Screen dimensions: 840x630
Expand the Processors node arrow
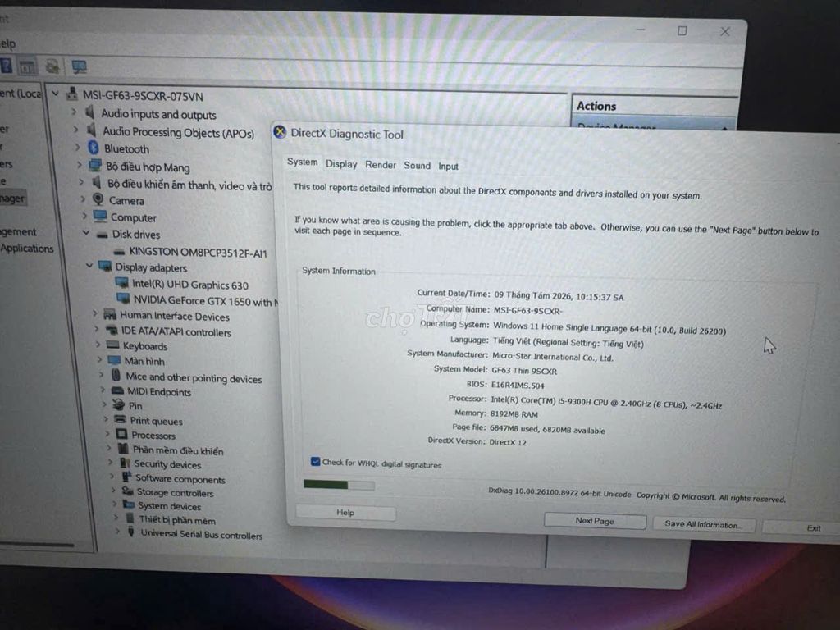tap(107, 433)
